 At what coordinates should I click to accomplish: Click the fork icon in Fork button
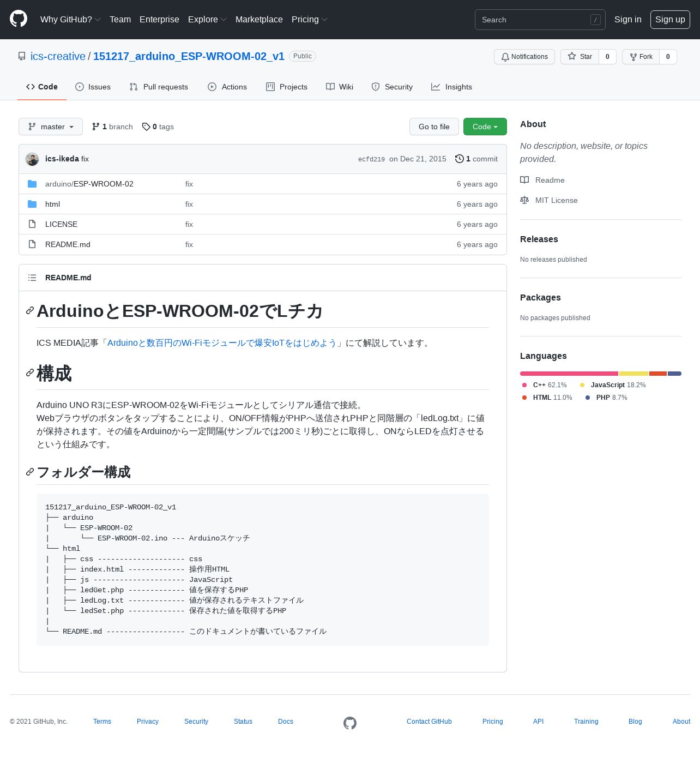(633, 57)
